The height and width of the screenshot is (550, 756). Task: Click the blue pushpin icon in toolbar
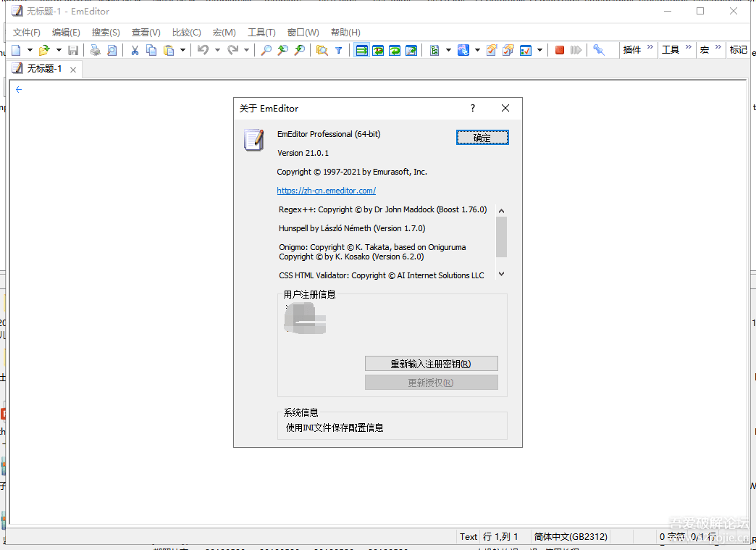click(599, 50)
